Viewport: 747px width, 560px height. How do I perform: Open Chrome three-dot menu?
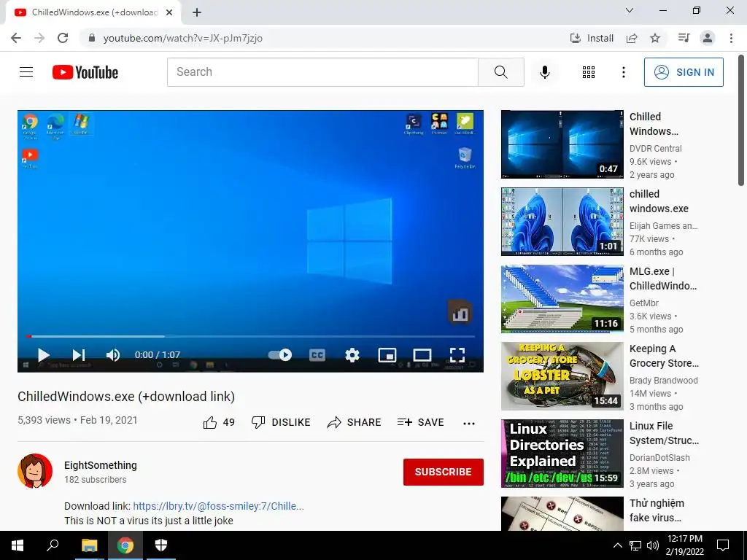coord(731,38)
